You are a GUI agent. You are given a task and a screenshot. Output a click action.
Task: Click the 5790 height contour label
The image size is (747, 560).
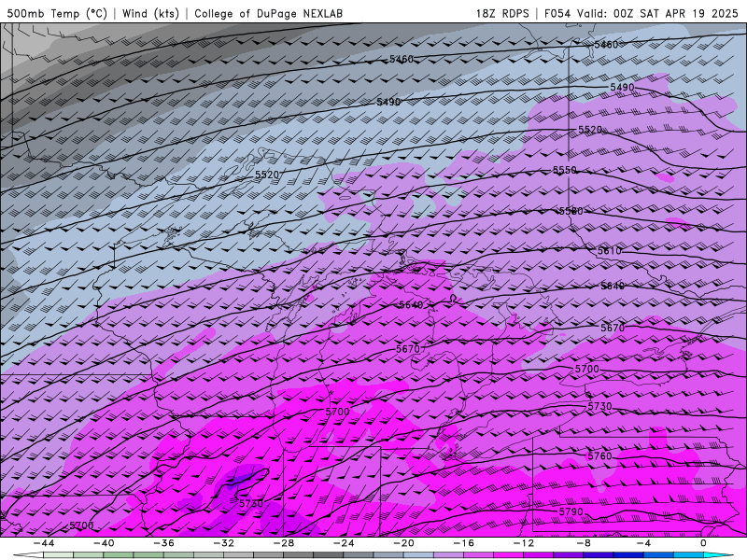(x=571, y=511)
